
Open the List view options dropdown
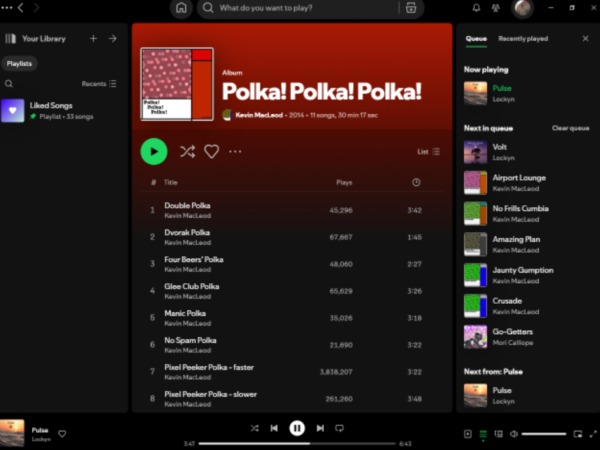click(x=428, y=152)
